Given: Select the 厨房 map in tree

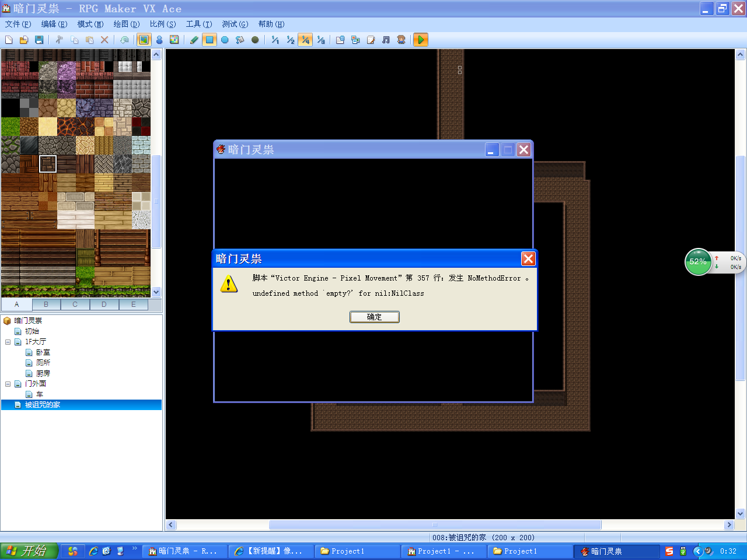Looking at the screenshot, I should click(x=43, y=373).
